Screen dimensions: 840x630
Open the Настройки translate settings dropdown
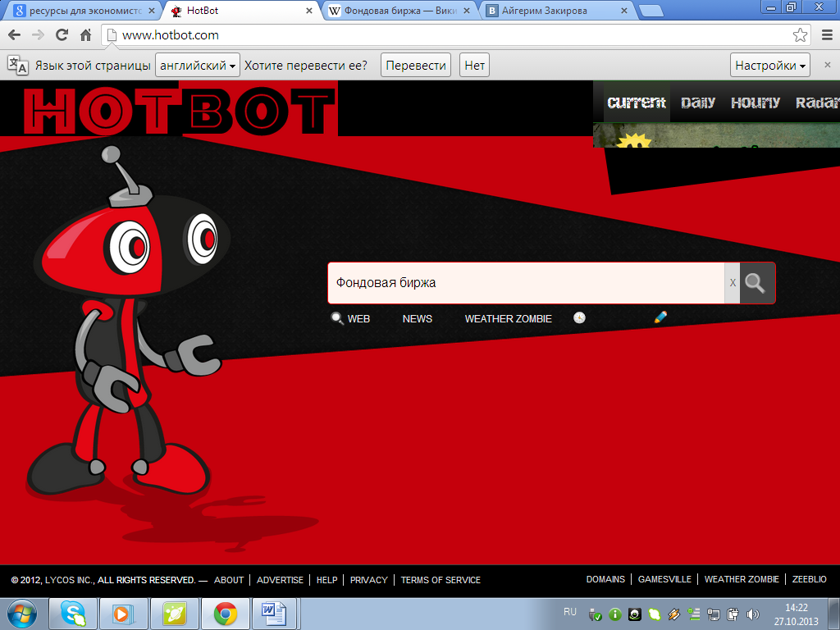(769, 66)
